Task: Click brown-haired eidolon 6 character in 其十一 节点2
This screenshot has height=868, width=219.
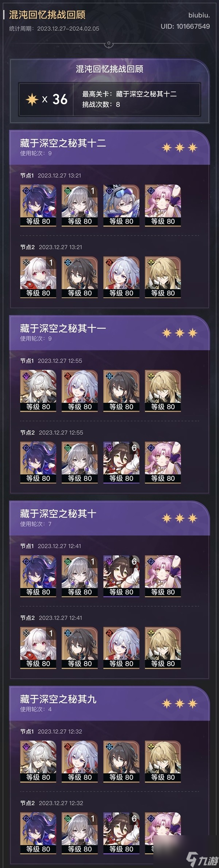Action: (x=121, y=463)
